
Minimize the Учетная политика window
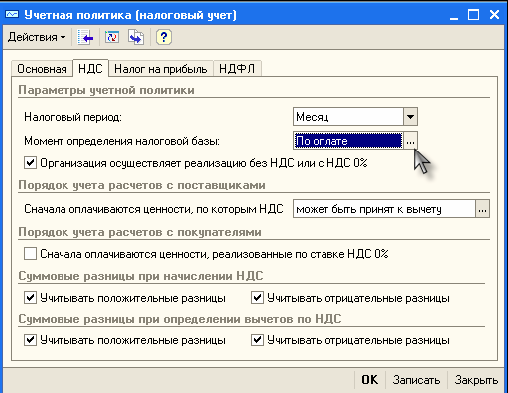tap(454, 15)
